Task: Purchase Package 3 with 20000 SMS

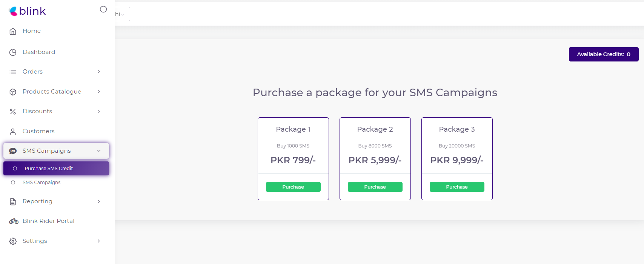Action: [x=457, y=187]
